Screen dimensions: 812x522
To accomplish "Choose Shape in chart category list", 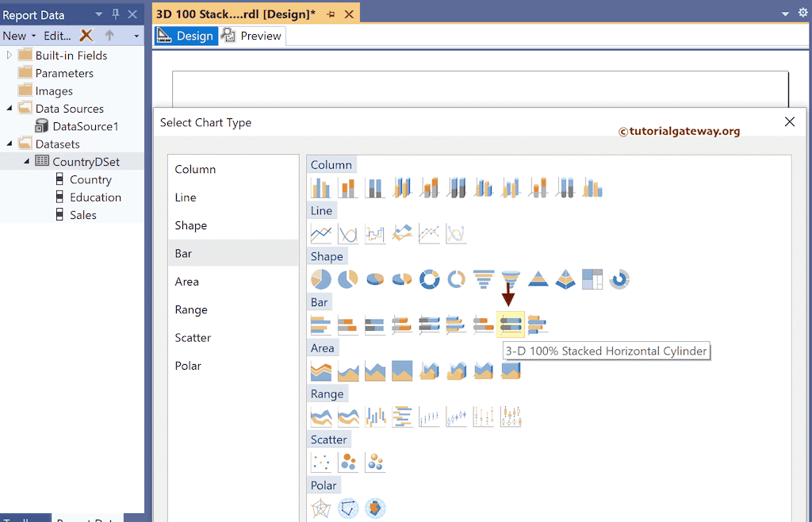I will pos(233,225).
